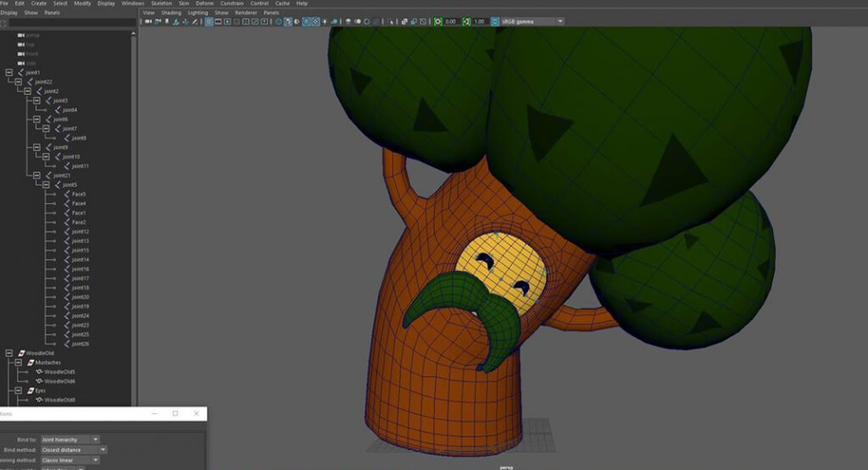Select joint26 in the outliner
The height and width of the screenshot is (470, 868).
pos(81,344)
